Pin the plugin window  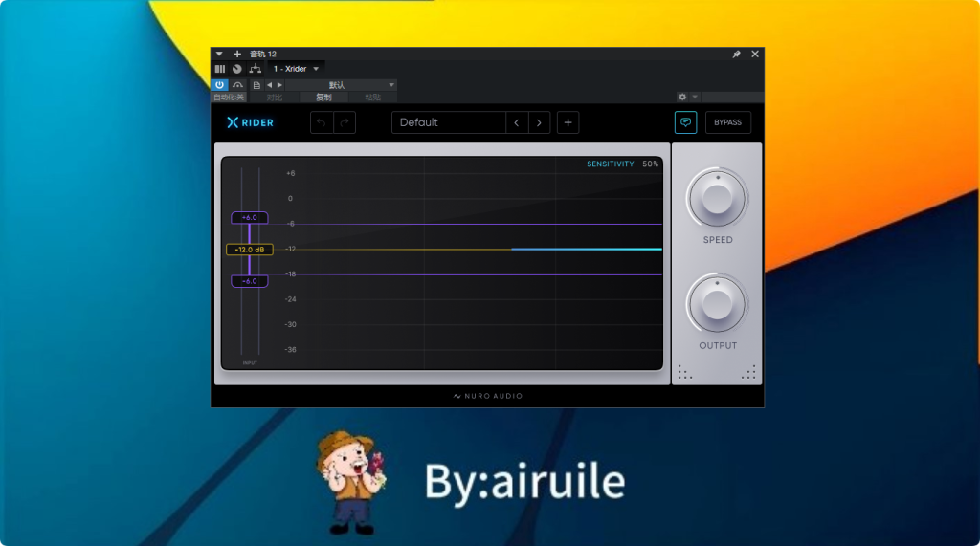pos(736,55)
